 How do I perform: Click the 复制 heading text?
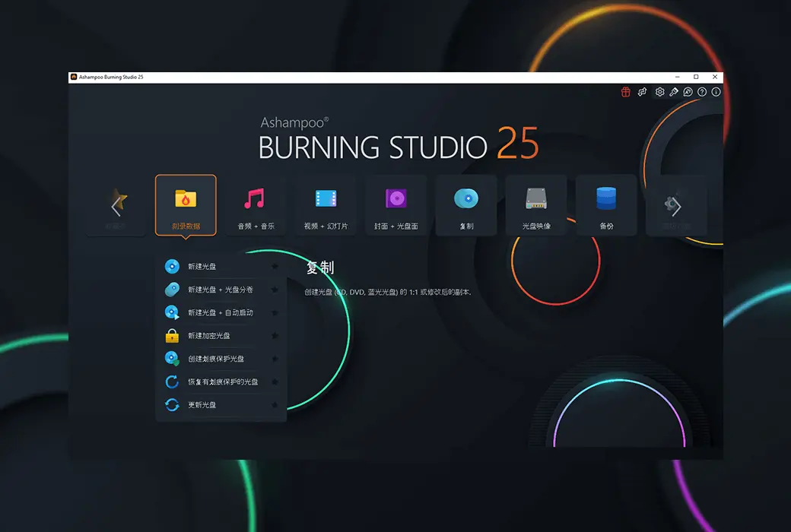pos(320,268)
